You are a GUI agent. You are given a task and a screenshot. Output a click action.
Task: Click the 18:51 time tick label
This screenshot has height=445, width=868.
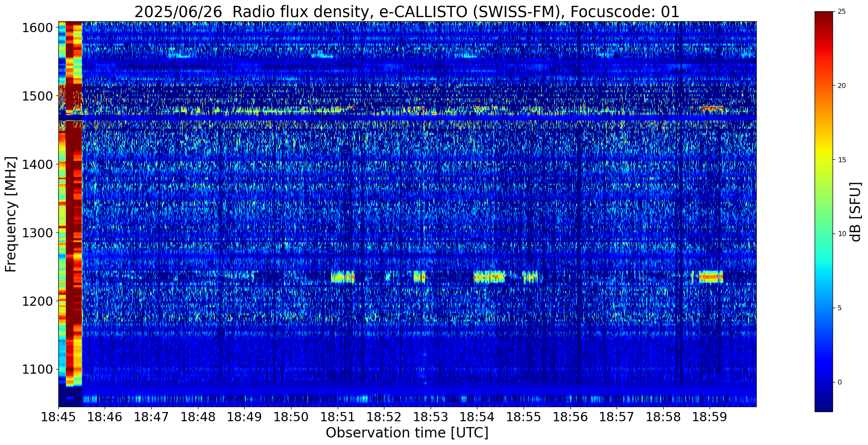click(338, 417)
